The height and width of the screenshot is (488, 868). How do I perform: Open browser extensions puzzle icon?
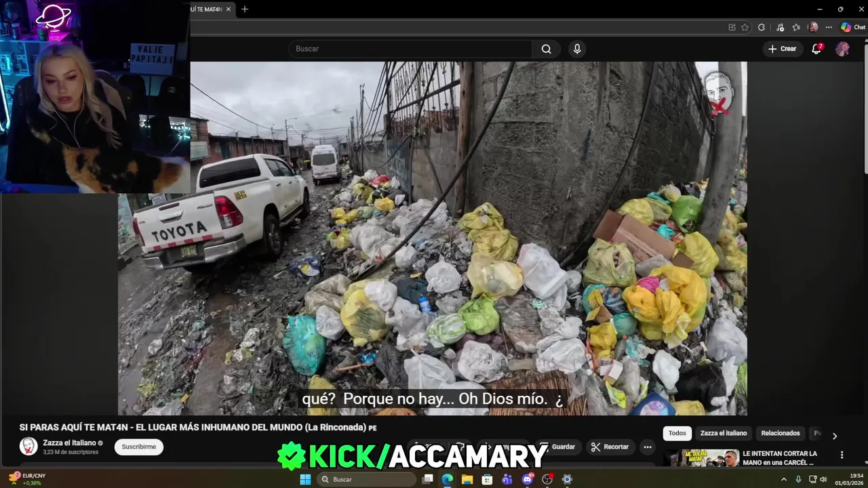click(762, 27)
